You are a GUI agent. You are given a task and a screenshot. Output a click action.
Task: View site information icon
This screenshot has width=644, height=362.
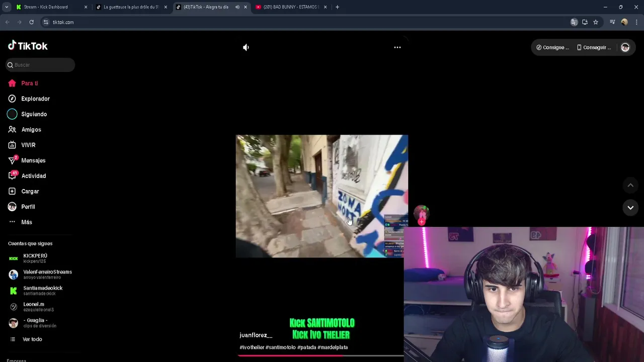tap(46, 22)
